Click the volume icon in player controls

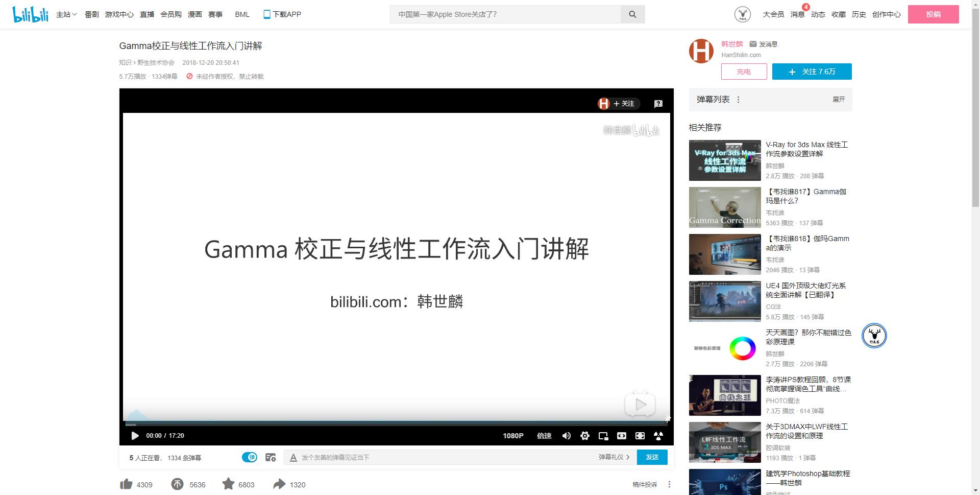[x=566, y=436]
